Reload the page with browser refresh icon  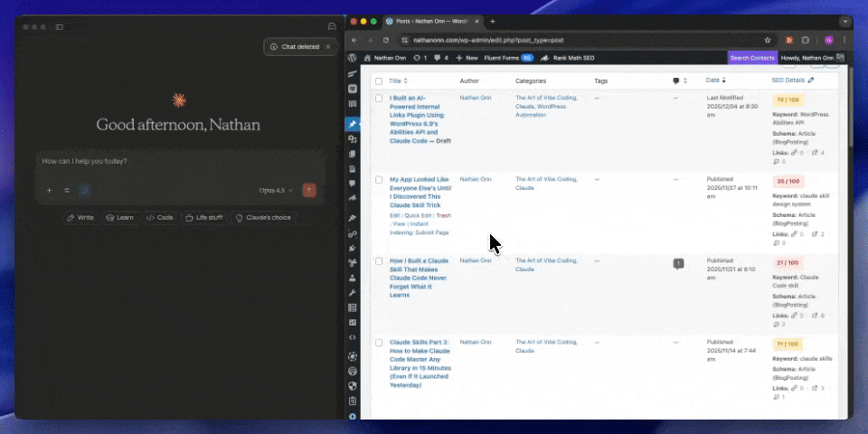[x=386, y=40]
